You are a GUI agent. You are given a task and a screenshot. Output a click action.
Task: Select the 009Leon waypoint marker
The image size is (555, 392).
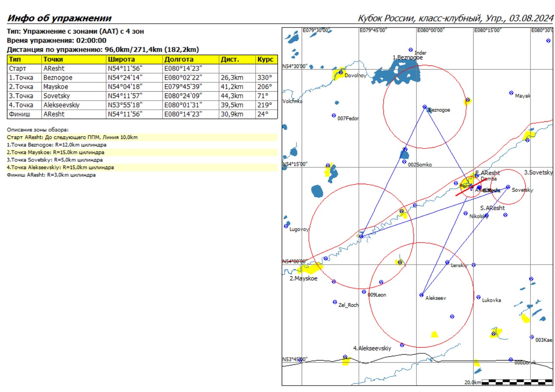[364, 292]
